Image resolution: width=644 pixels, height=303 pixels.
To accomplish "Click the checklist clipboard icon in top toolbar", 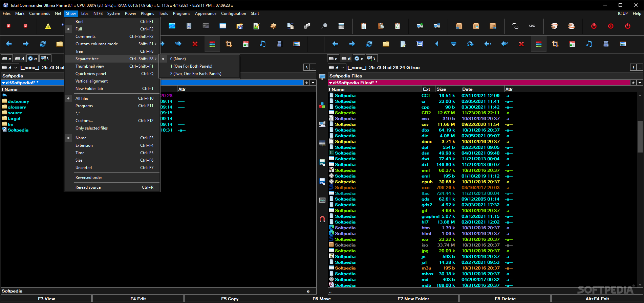I will point(398,26).
